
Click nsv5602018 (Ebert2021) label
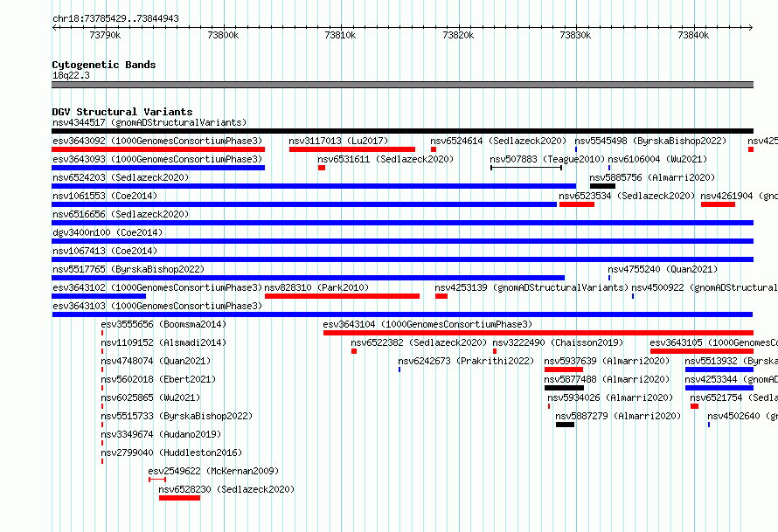point(158,379)
